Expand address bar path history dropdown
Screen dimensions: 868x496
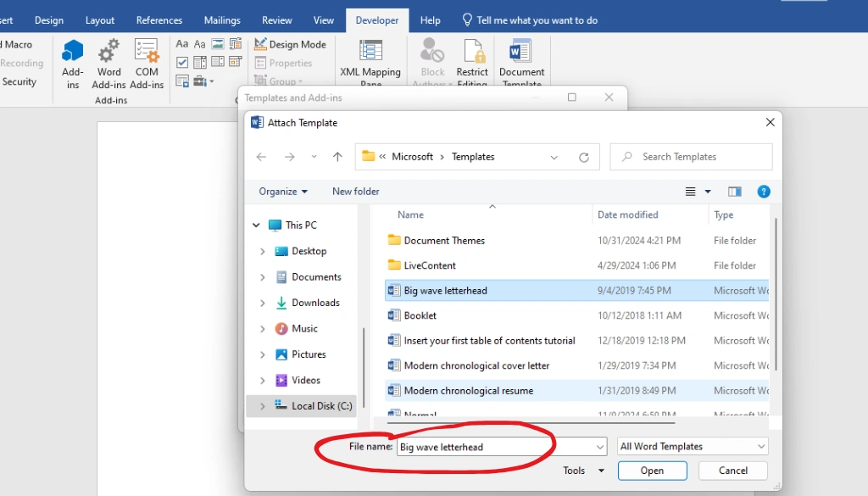[x=554, y=157]
